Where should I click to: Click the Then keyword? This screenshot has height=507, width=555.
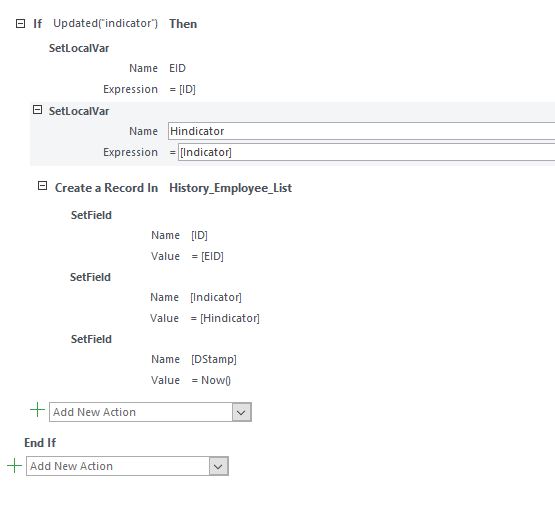point(183,24)
